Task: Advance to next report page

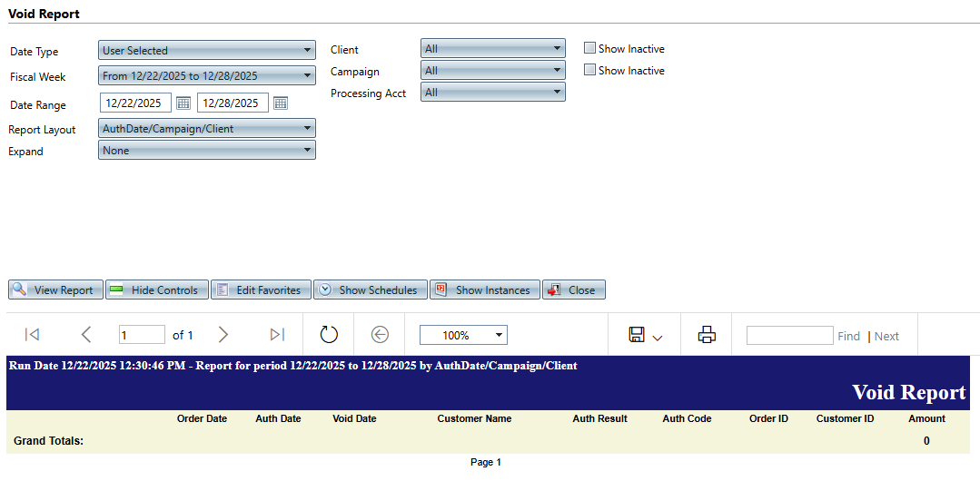Action: 223,335
